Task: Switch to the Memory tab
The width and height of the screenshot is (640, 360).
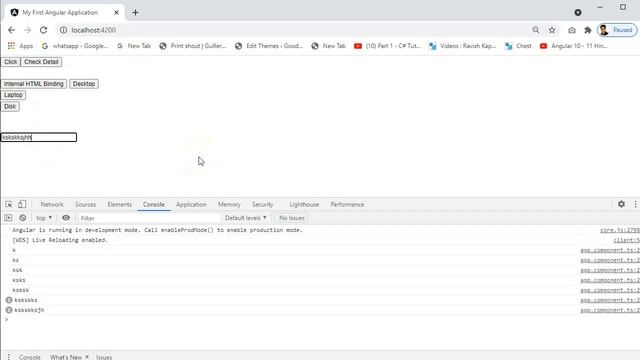Action: (x=229, y=204)
